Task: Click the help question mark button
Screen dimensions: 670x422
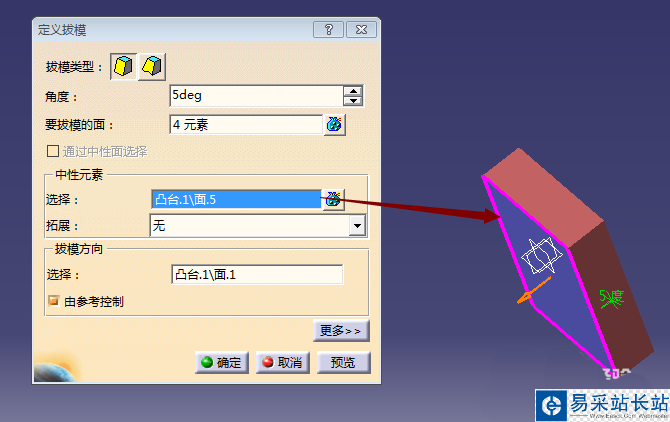Action: 328,30
